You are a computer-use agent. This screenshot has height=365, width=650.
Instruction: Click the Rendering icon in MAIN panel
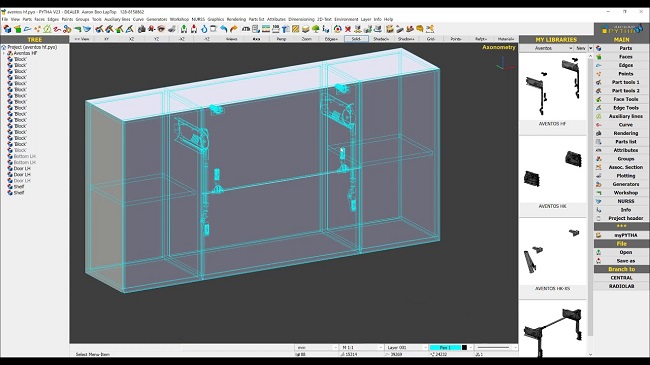pyautogui.click(x=599, y=133)
